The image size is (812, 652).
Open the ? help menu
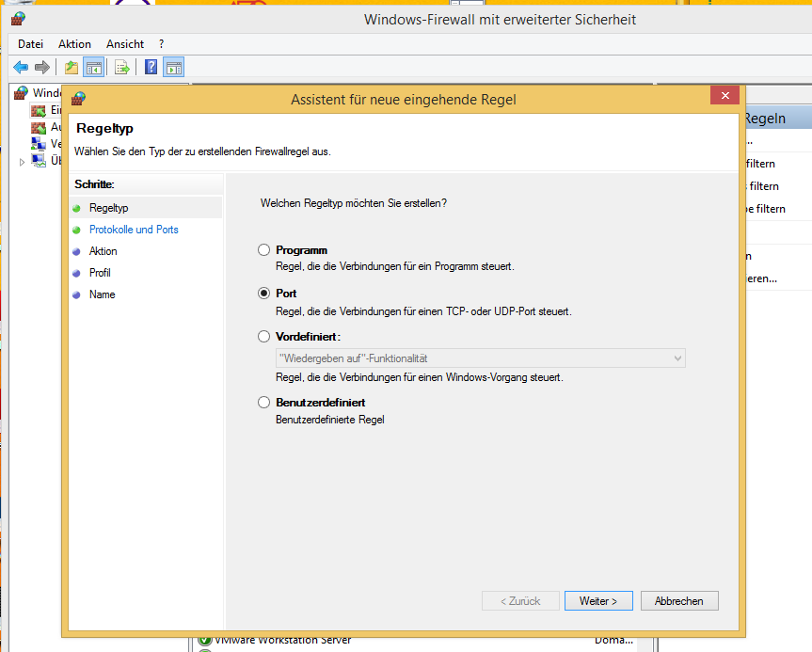162,44
